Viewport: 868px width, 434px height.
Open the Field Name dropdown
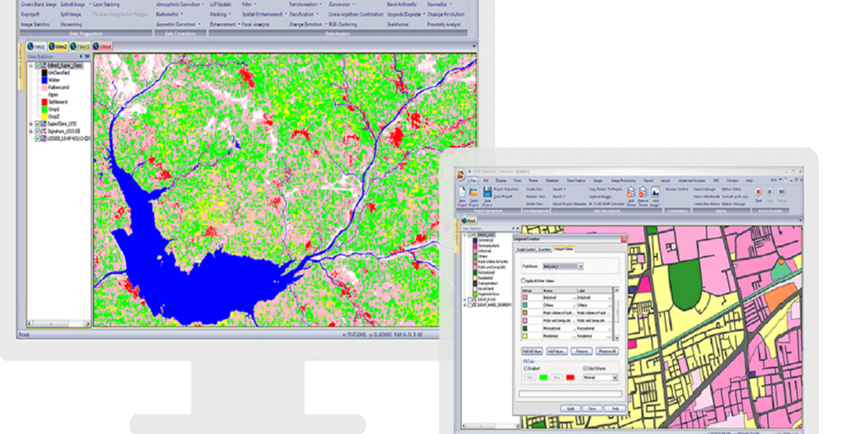click(581, 266)
